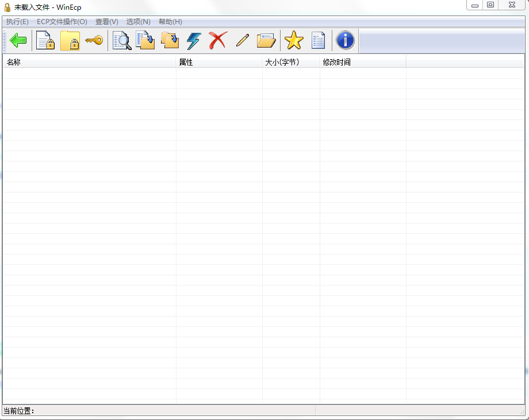Click the two folders with arrow icon
The width and height of the screenshot is (529, 420).
(170, 41)
